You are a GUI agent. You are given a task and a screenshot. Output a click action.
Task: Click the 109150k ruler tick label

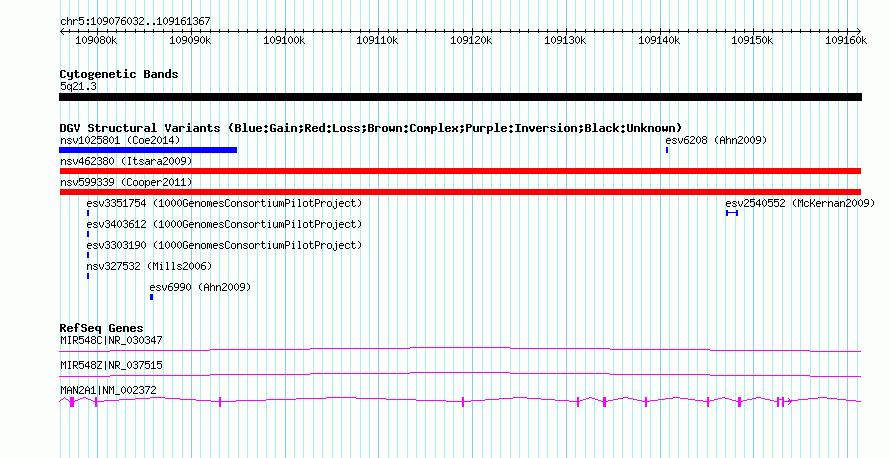(x=752, y=40)
